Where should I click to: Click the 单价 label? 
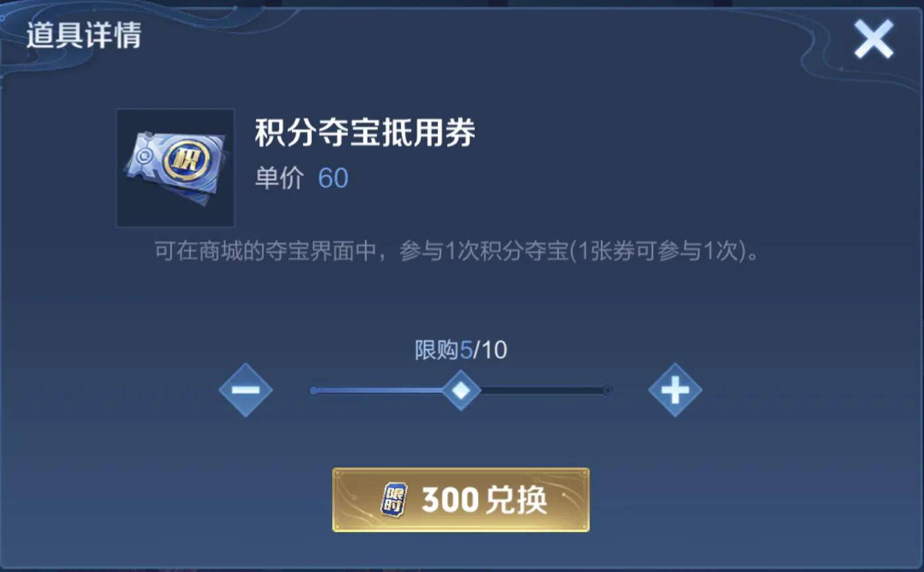[280, 178]
